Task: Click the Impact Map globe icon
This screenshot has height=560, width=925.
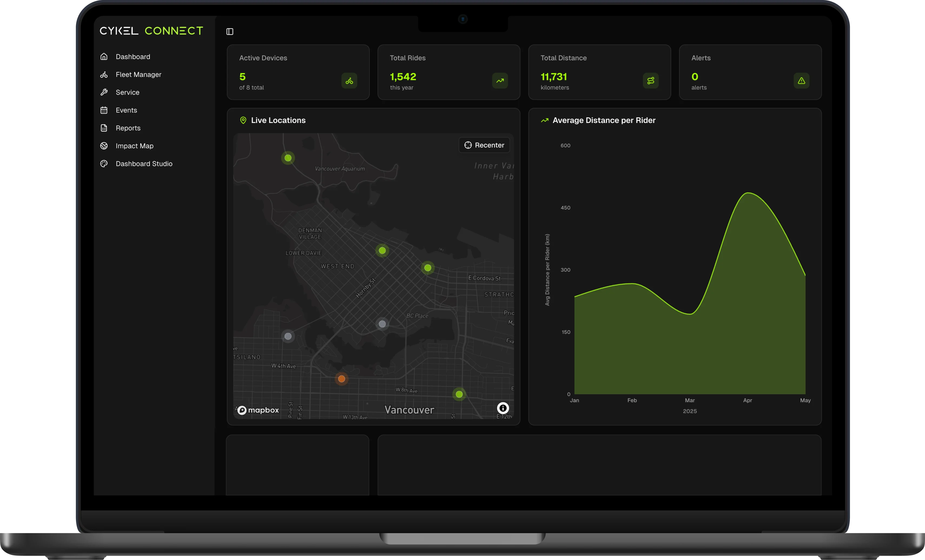Action: [104, 146]
